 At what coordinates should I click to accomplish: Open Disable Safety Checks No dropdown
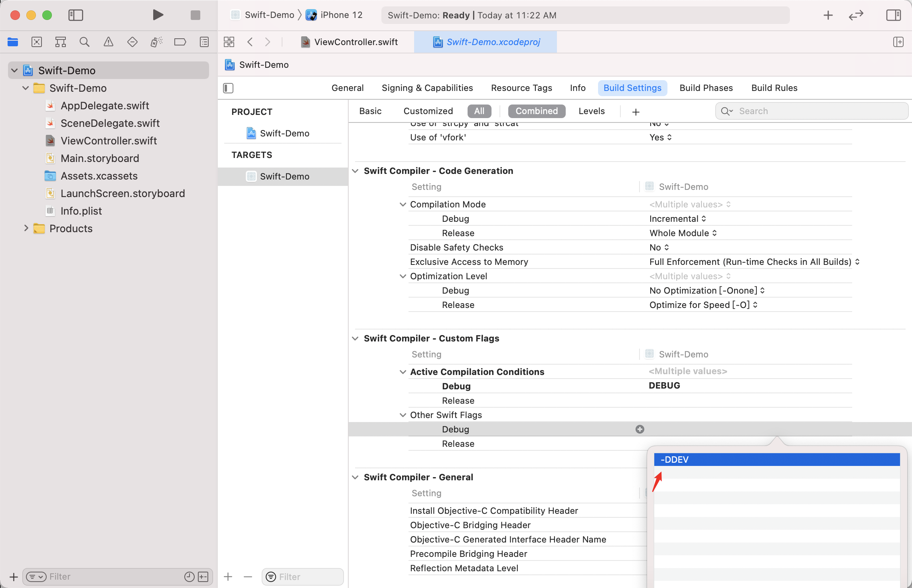pos(659,247)
